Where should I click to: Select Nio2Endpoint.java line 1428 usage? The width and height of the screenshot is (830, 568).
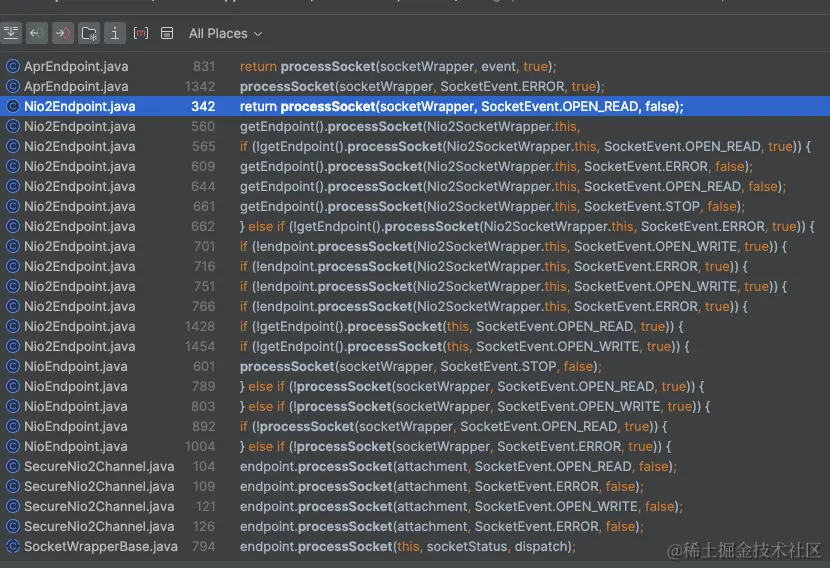[461, 326]
